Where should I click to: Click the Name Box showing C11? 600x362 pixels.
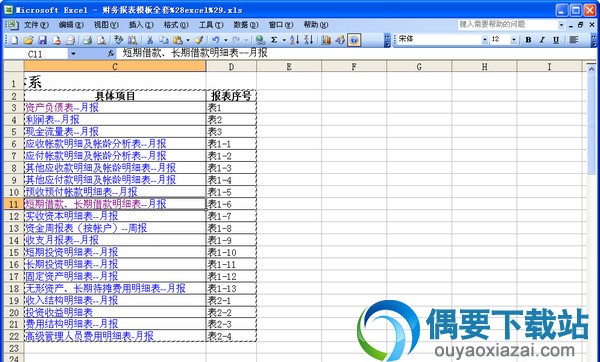(x=36, y=54)
